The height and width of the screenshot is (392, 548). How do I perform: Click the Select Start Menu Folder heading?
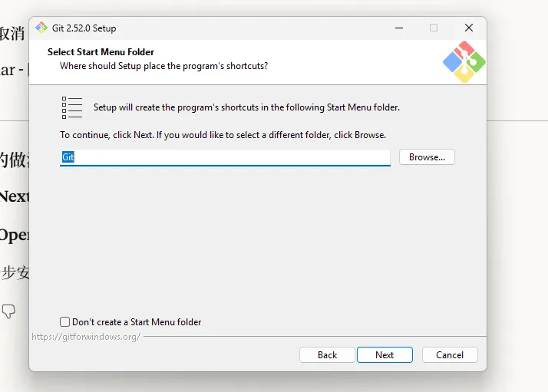coord(101,52)
